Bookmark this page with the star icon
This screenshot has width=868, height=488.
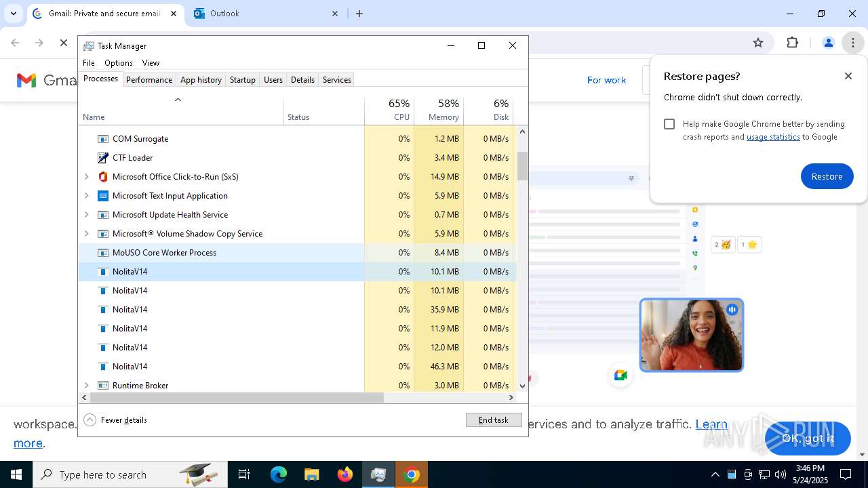[758, 43]
